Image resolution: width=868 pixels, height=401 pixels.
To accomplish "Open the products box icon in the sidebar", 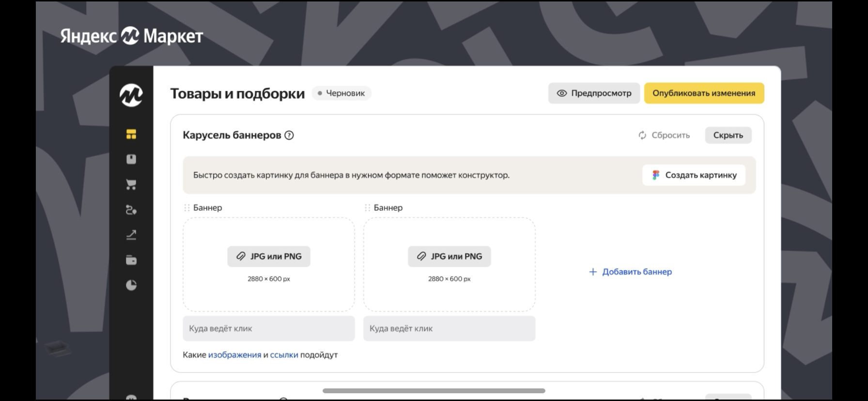I will pyautogui.click(x=131, y=159).
